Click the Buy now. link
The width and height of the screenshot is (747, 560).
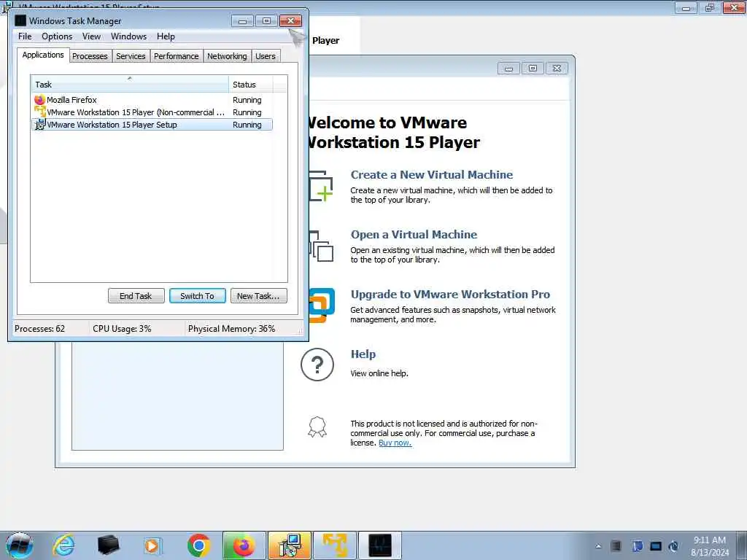tap(395, 443)
